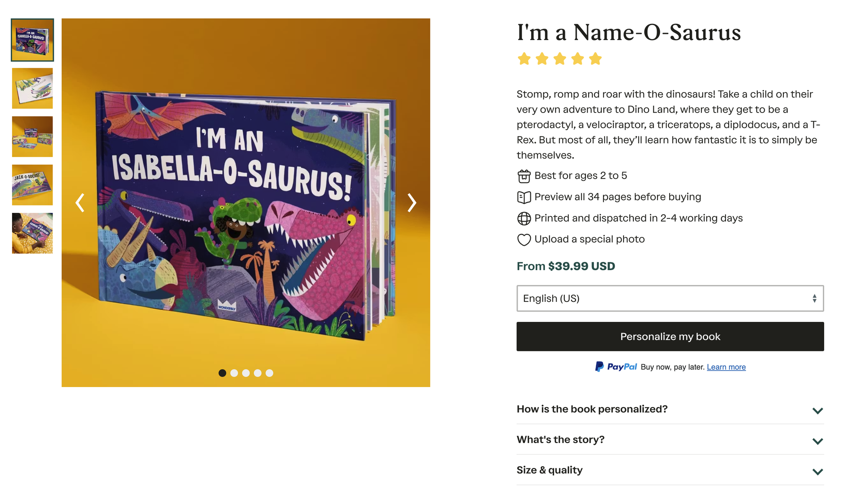Show the open book pages thumbnail
Viewport: 868px width, 490px height.
[x=33, y=88]
